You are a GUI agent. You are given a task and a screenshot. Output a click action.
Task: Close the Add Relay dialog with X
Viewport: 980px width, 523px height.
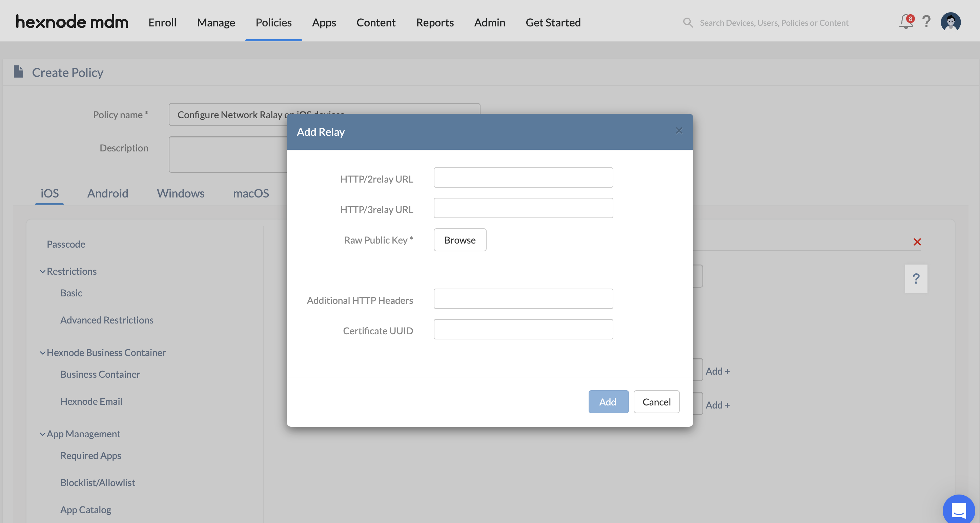pyautogui.click(x=679, y=131)
